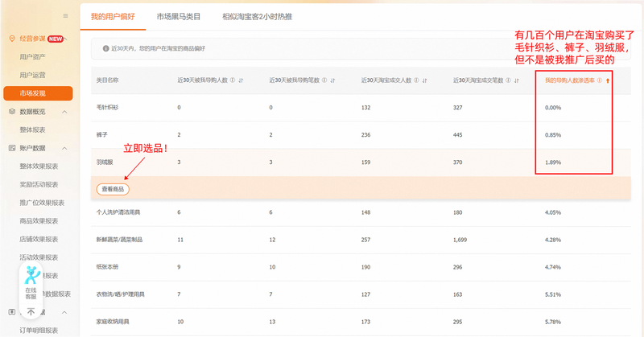Select the 衣物洗/晒/护理用具 category row
The height and width of the screenshot is (337, 644).
(361, 294)
